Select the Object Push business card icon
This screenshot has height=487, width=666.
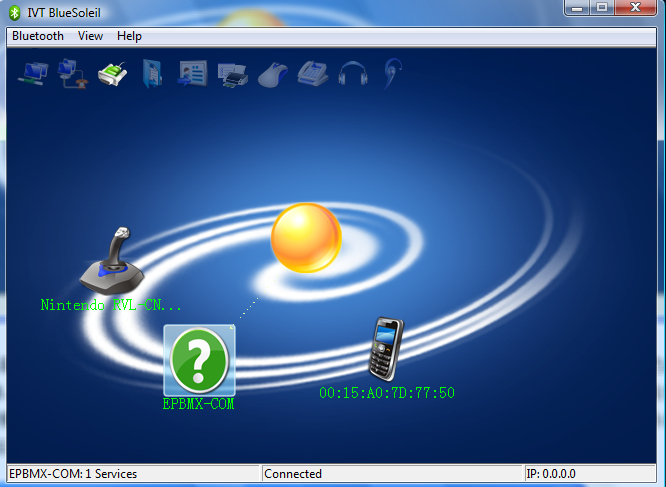coord(192,73)
